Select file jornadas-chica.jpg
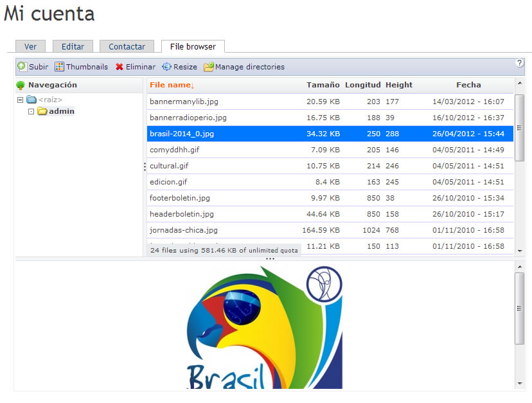The width and height of the screenshot is (532, 403). [x=330, y=230]
